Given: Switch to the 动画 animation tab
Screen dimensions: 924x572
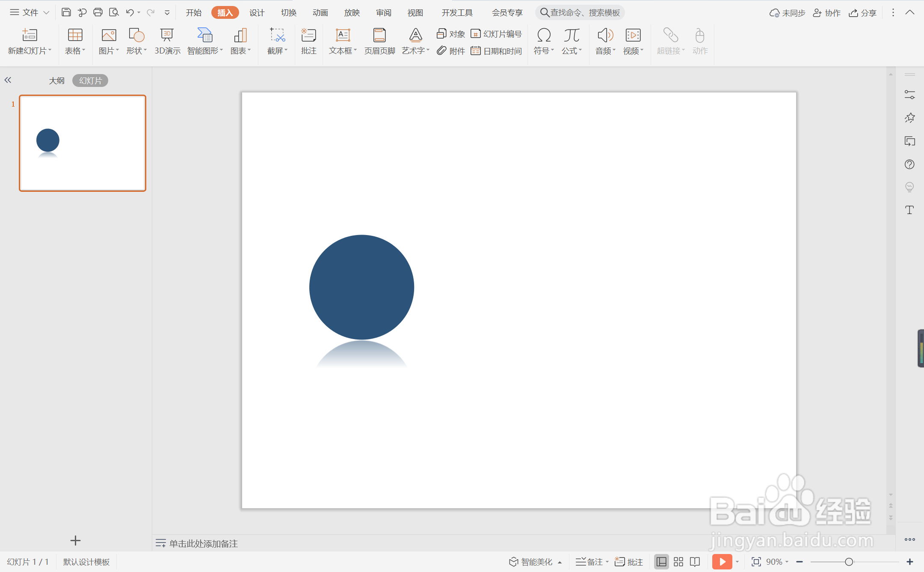Looking at the screenshot, I should click(320, 13).
